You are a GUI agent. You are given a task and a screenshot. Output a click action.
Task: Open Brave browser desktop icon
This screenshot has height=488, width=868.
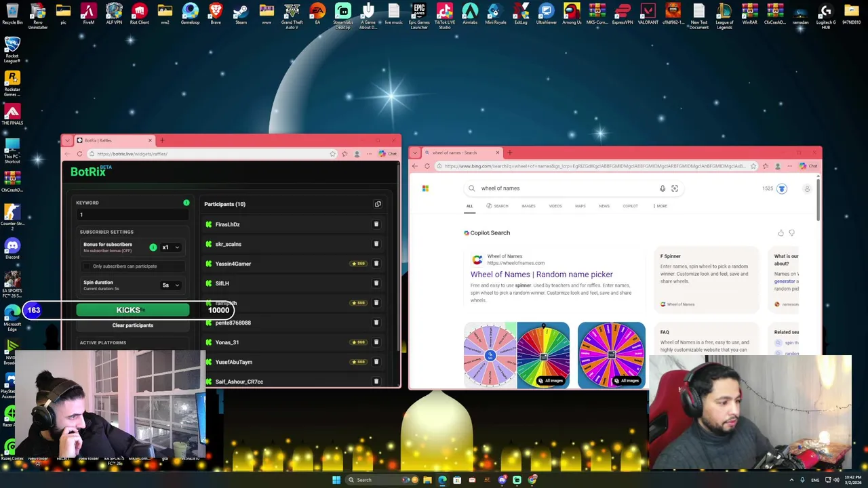pyautogui.click(x=216, y=14)
